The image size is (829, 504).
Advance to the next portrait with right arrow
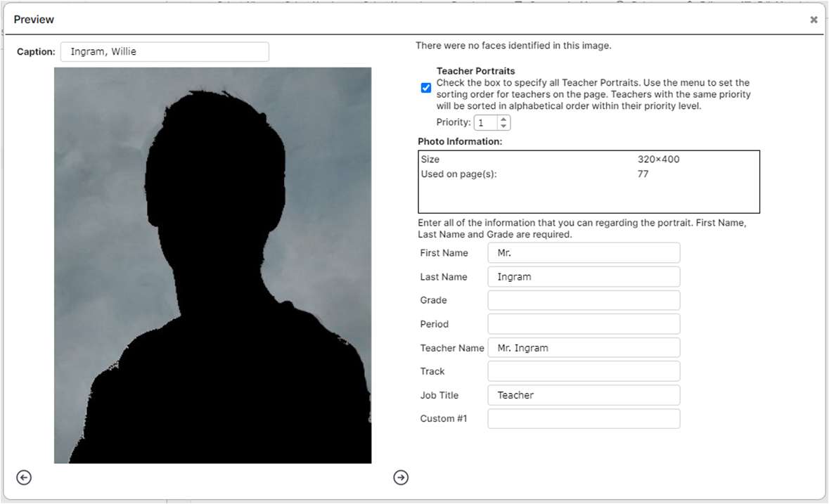tap(401, 477)
